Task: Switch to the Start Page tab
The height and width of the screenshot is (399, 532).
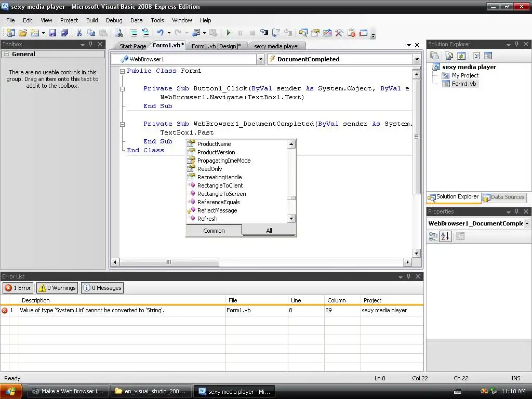Action: (x=132, y=46)
